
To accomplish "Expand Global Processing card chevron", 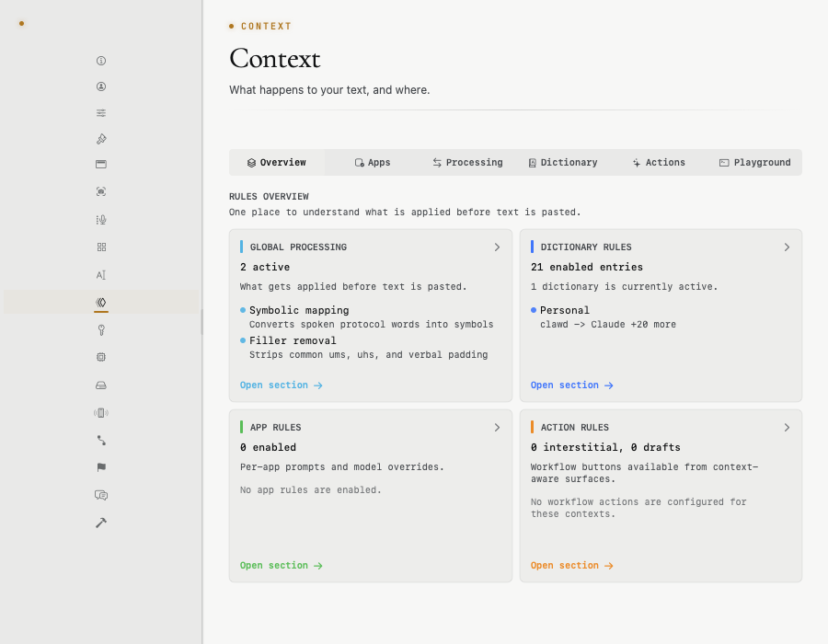I will (x=497, y=247).
